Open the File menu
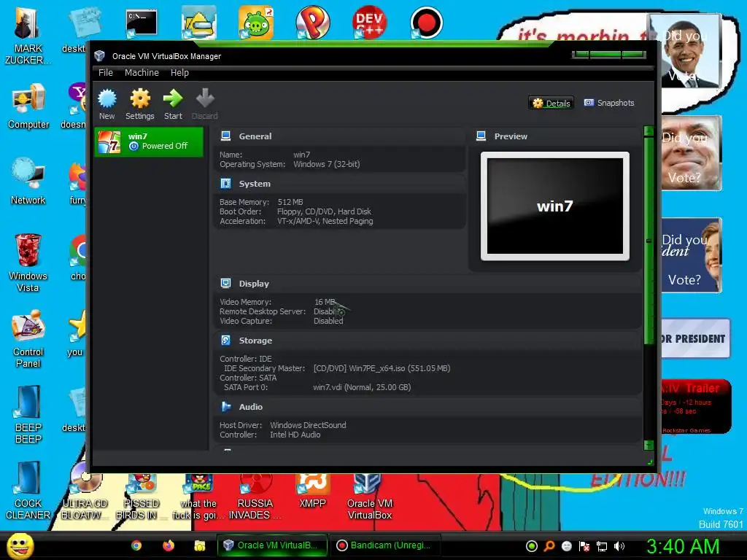 (x=105, y=72)
